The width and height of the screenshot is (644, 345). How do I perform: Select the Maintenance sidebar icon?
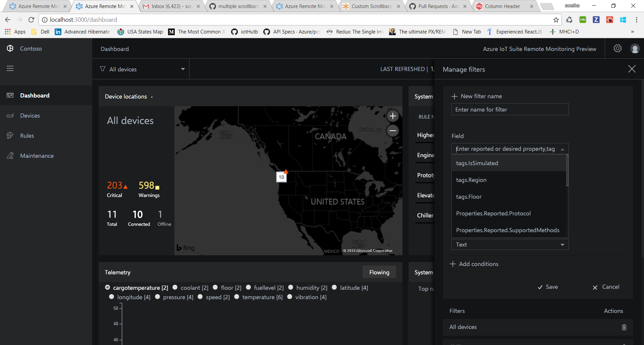click(x=10, y=155)
